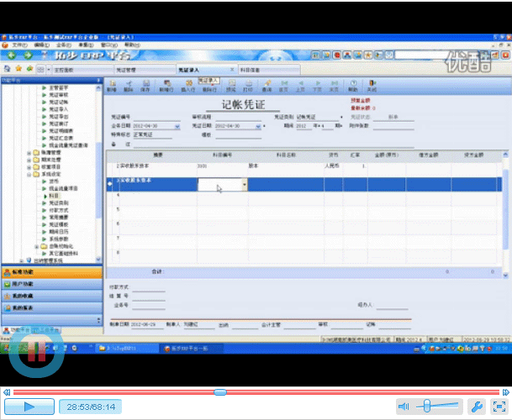This screenshot has width=512, height=420.
Task: Select 科目 in the navigation tree
Action: click(54, 195)
